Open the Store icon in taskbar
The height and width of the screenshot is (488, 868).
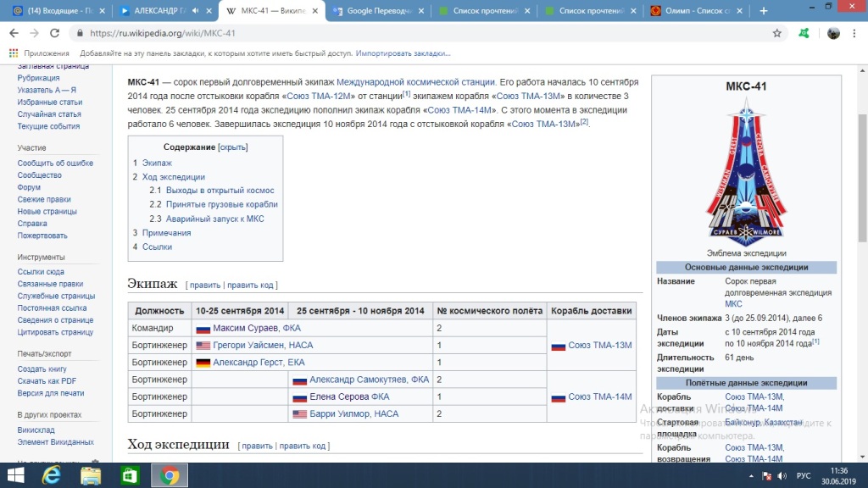click(x=130, y=475)
